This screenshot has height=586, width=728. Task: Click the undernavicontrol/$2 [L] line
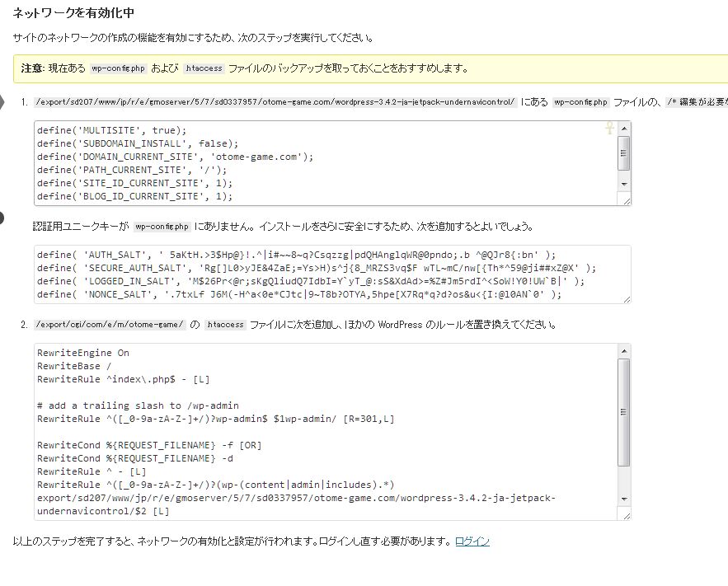pos(103,511)
